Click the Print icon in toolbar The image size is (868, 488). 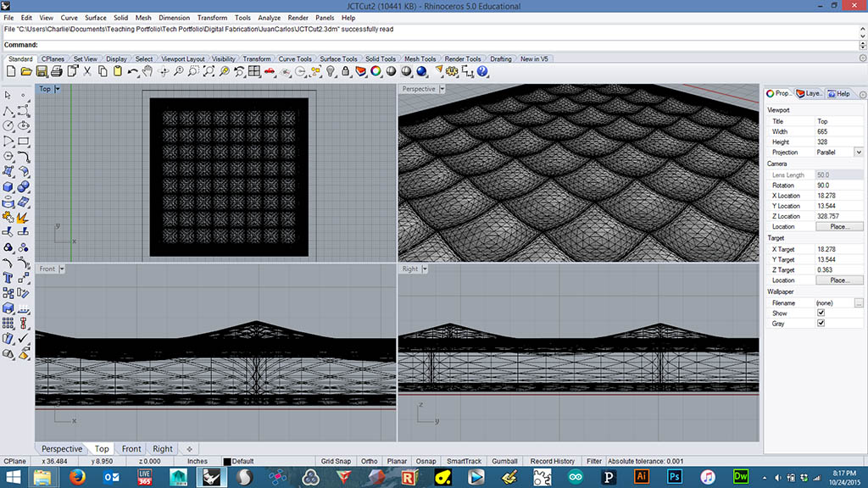56,71
